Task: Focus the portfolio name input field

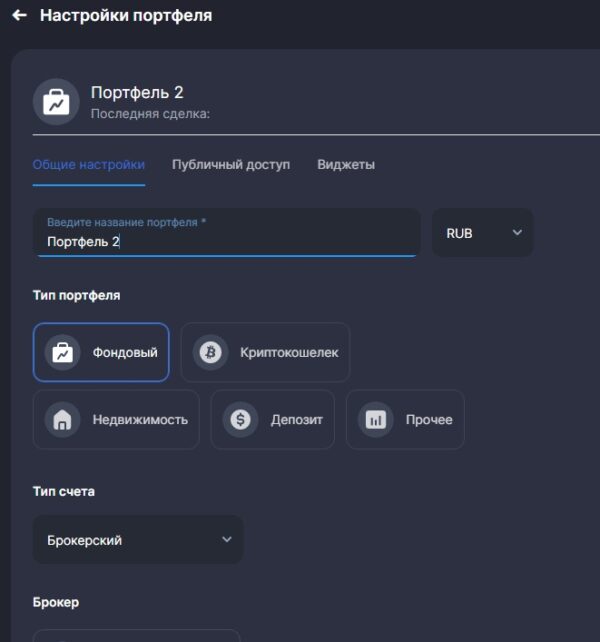Action: click(226, 241)
